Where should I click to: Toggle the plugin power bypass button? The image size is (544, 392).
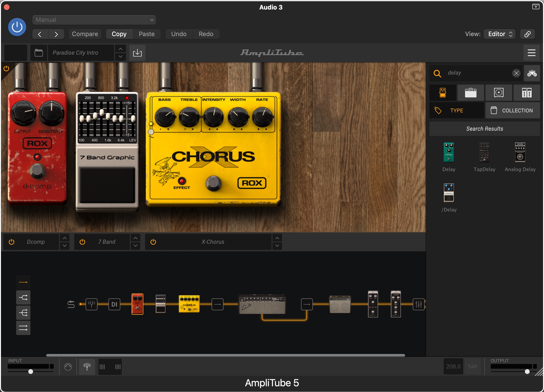(x=17, y=27)
